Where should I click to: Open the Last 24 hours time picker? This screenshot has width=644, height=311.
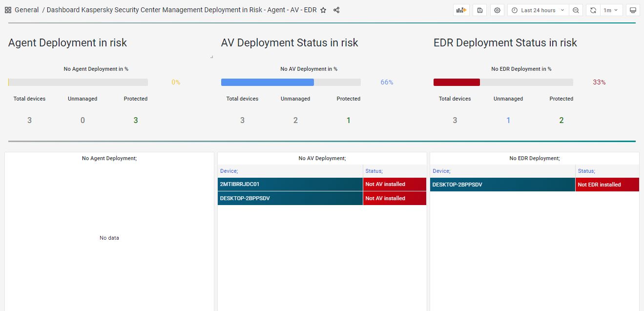tap(538, 10)
